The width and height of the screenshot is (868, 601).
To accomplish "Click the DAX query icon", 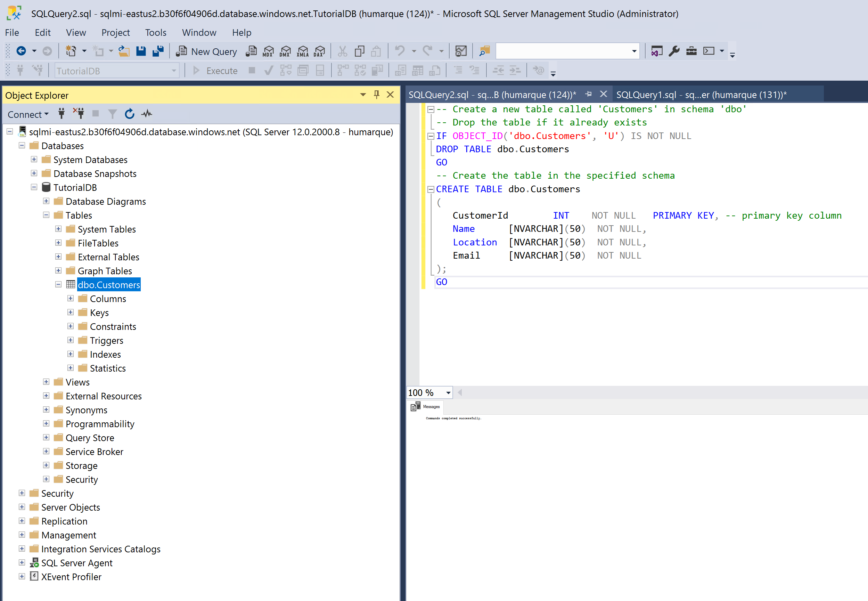I will click(x=319, y=51).
